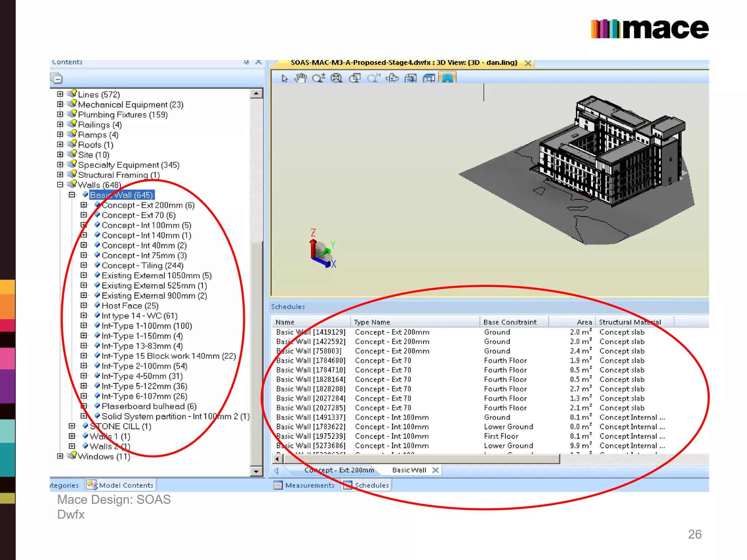
Task: Click the Zoom in/out magnifier tool
Action: tap(318, 78)
